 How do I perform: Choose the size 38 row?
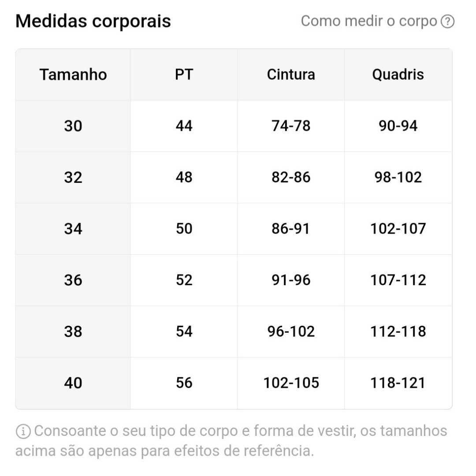pos(234,331)
